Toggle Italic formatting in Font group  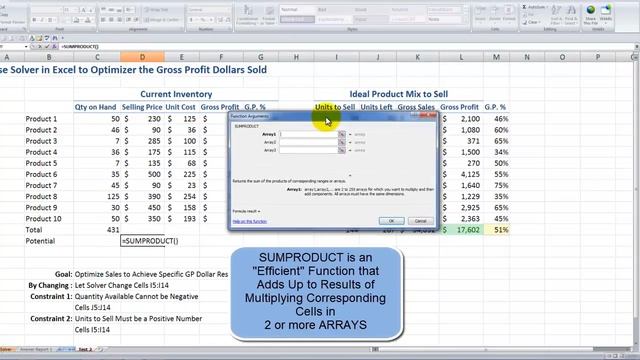[42, 20]
